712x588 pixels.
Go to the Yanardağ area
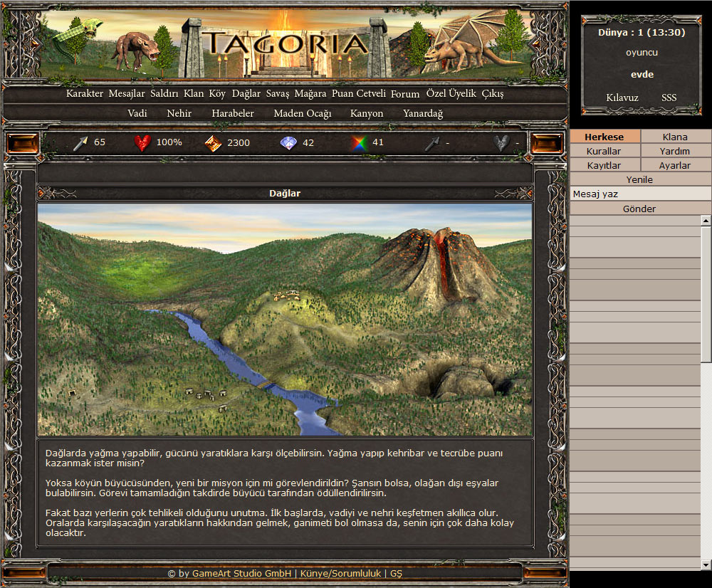[x=423, y=113]
